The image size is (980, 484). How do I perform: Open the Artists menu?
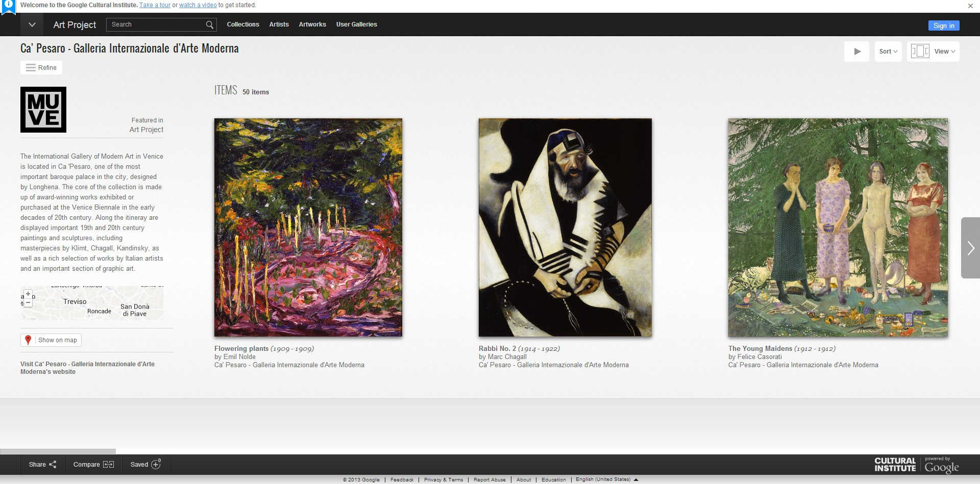pos(279,24)
